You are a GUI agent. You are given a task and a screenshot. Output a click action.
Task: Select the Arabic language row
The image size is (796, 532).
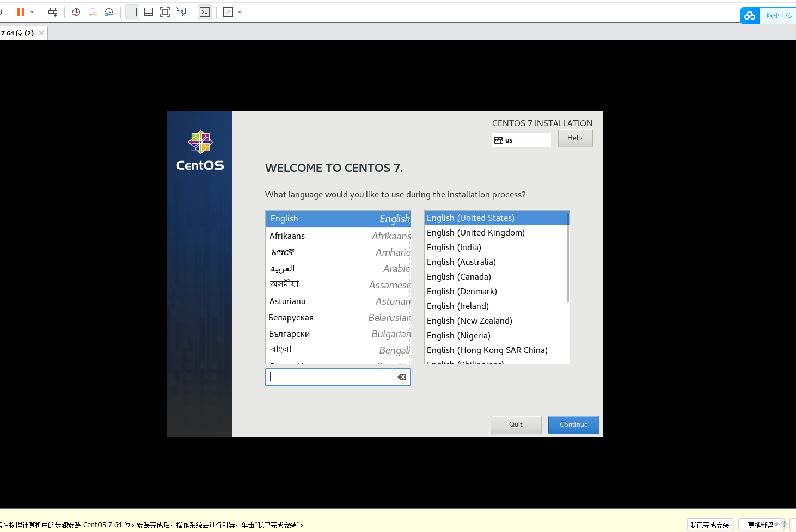[x=338, y=269]
